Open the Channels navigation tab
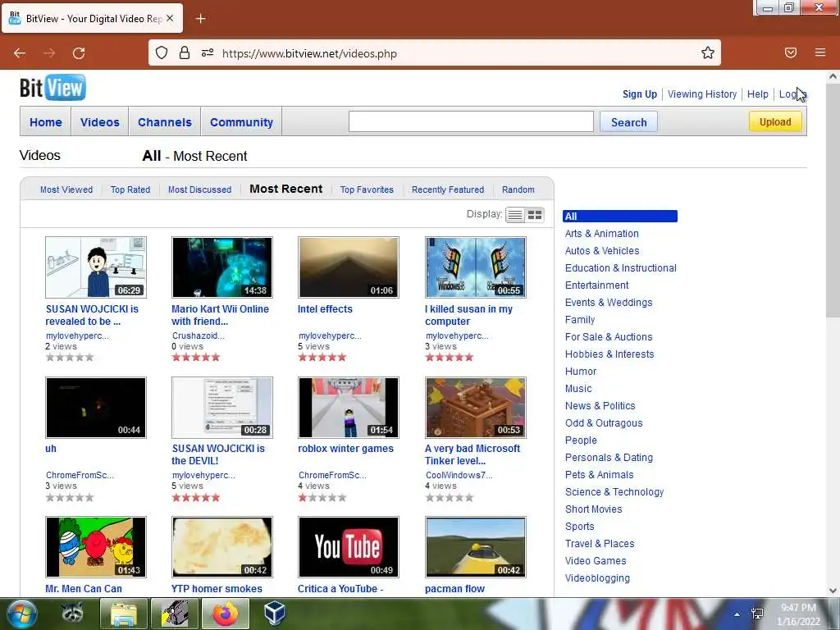The width and height of the screenshot is (840, 630). (x=164, y=122)
